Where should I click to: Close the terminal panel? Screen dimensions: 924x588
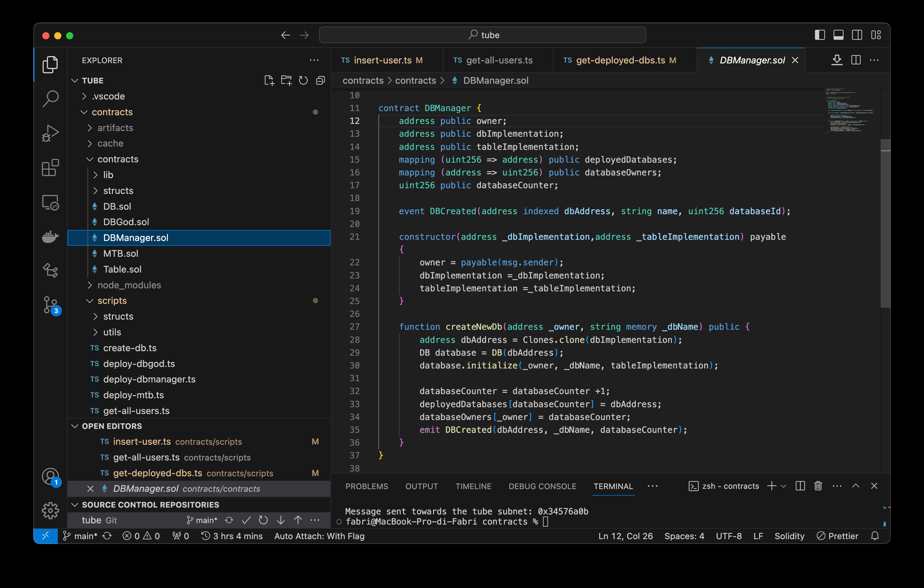tap(874, 486)
